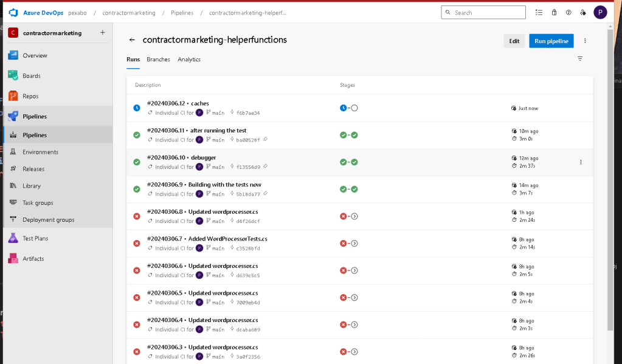Click the vertical page scrollbar
The height and width of the screenshot is (364, 622).
[x=610, y=180]
